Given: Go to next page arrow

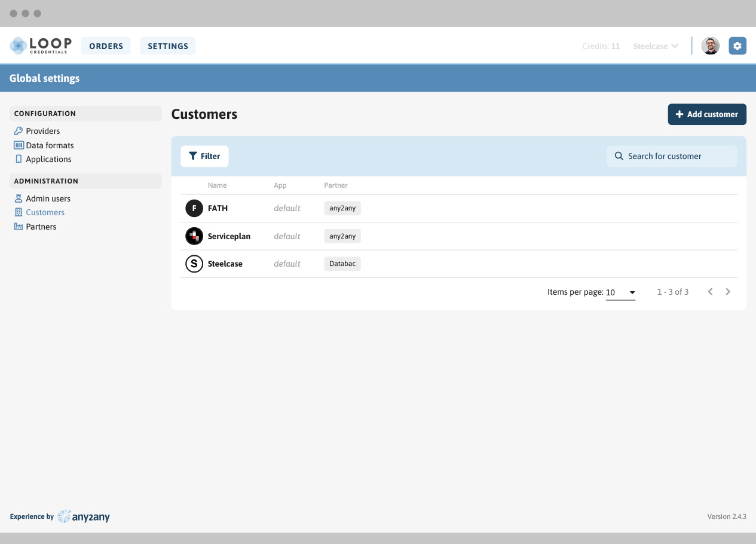Looking at the screenshot, I should 728,292.
